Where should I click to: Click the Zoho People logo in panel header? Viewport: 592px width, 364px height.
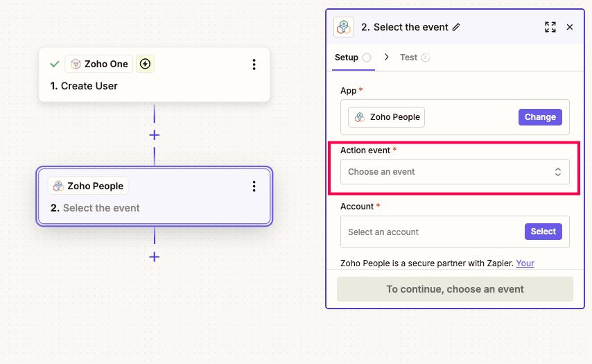(x=344, y=27)
